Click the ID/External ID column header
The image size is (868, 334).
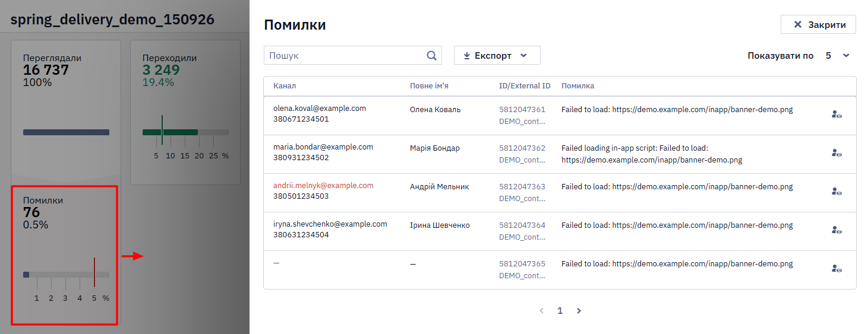pyautogui.click(x=525, y=86)
